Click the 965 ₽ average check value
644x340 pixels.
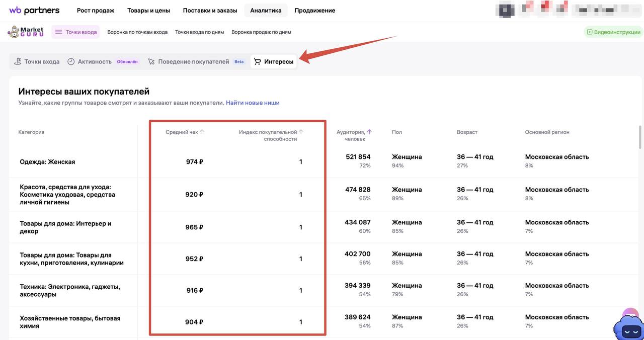(195, 227)
